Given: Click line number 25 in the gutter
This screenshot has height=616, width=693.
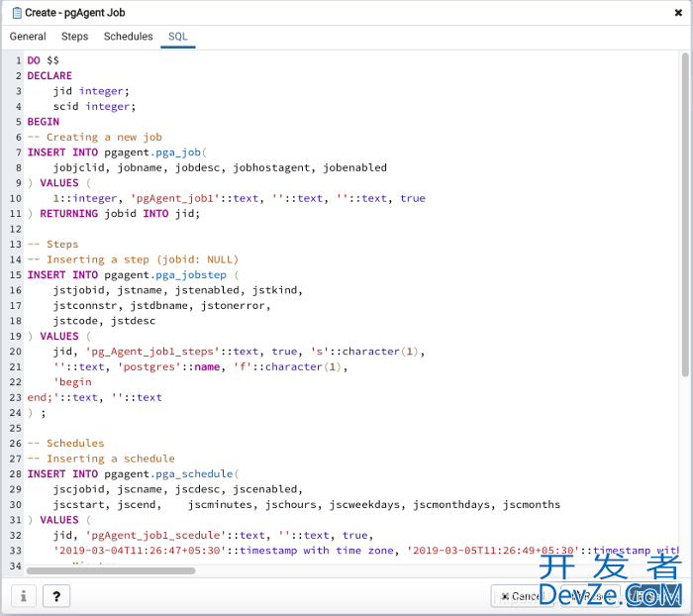Looking at the screenshot, I should click(x=16, y=428).
